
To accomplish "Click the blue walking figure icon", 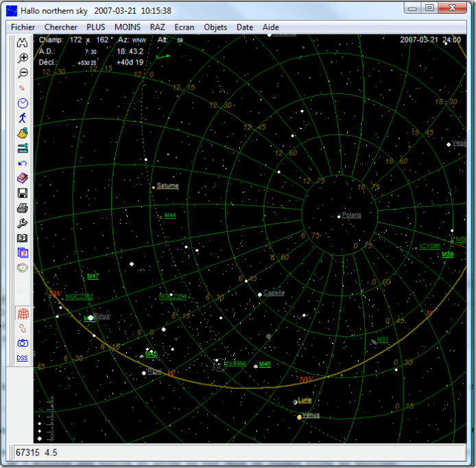I will pyautogui.click(x=23, y=118).
